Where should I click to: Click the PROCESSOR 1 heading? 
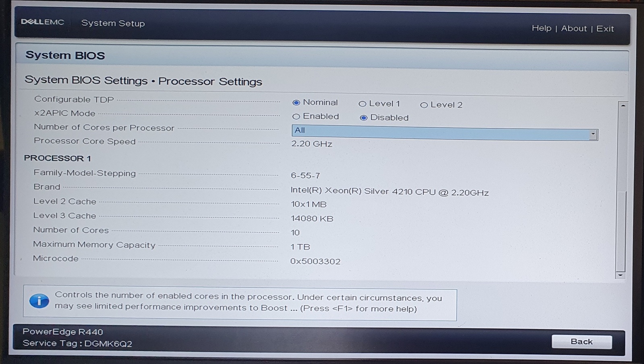pos(58,158)
